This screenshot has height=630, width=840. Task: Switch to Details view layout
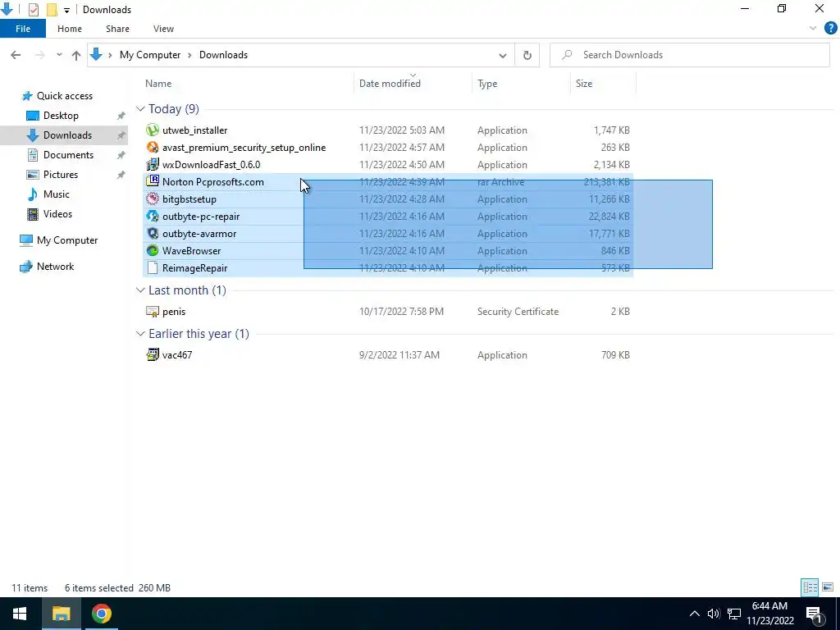810,587
